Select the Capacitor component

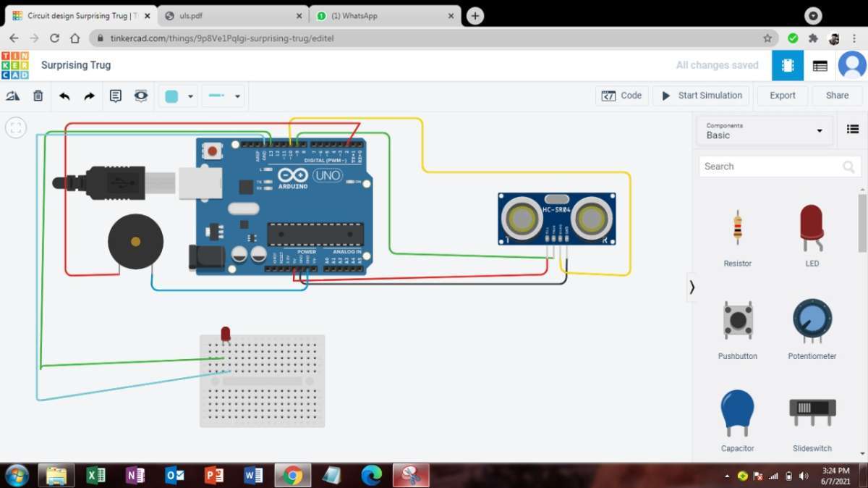coord(737,421)
